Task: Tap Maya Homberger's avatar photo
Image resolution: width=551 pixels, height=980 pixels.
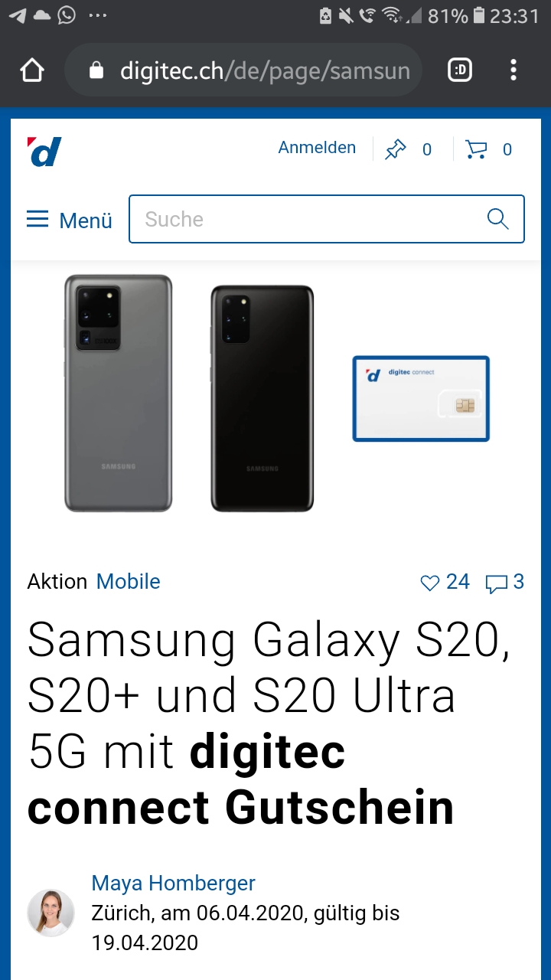Action: pos(51,913)
